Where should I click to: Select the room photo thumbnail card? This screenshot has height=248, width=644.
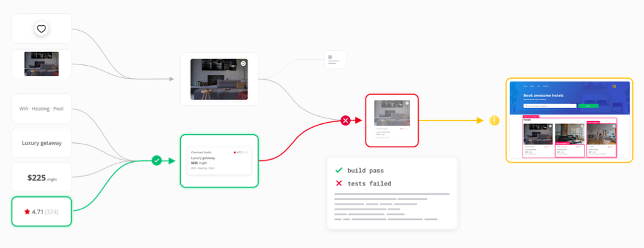42,64
